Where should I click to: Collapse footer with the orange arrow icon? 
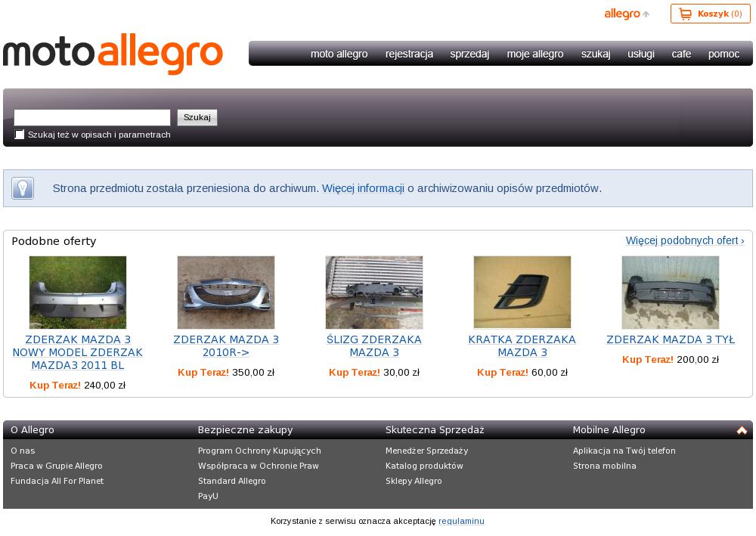coord(742,430)
